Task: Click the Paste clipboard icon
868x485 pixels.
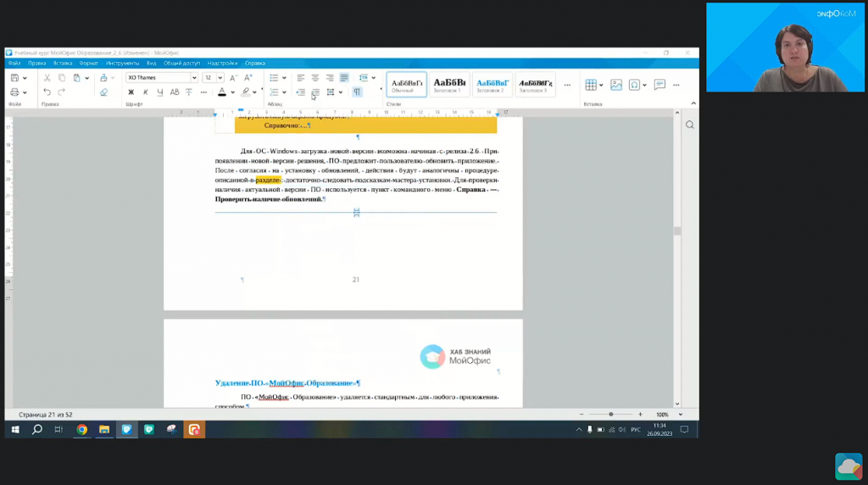Action: pos(77,78)
